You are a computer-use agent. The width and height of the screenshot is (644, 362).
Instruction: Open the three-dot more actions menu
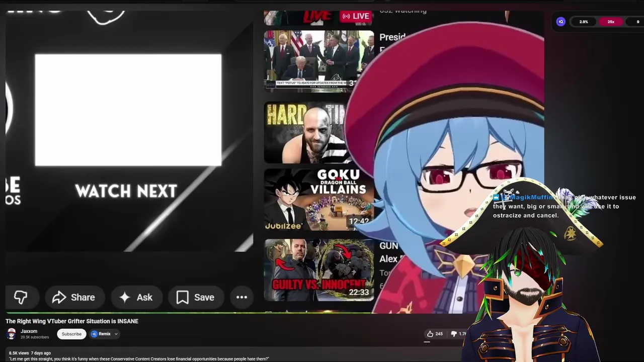(242, 297)
